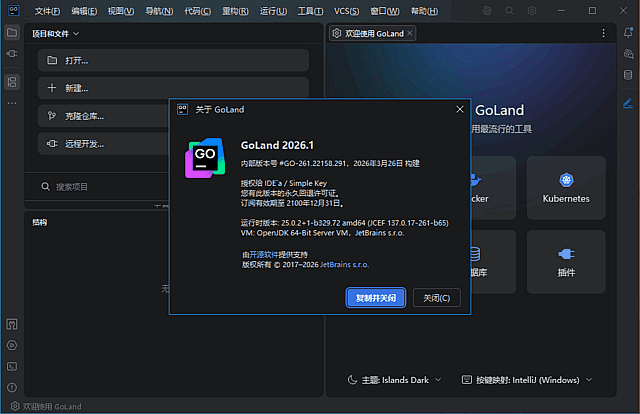Click the more tool windows ellipsis icon
Screen dimensions: 640x414
click(12, 103)
